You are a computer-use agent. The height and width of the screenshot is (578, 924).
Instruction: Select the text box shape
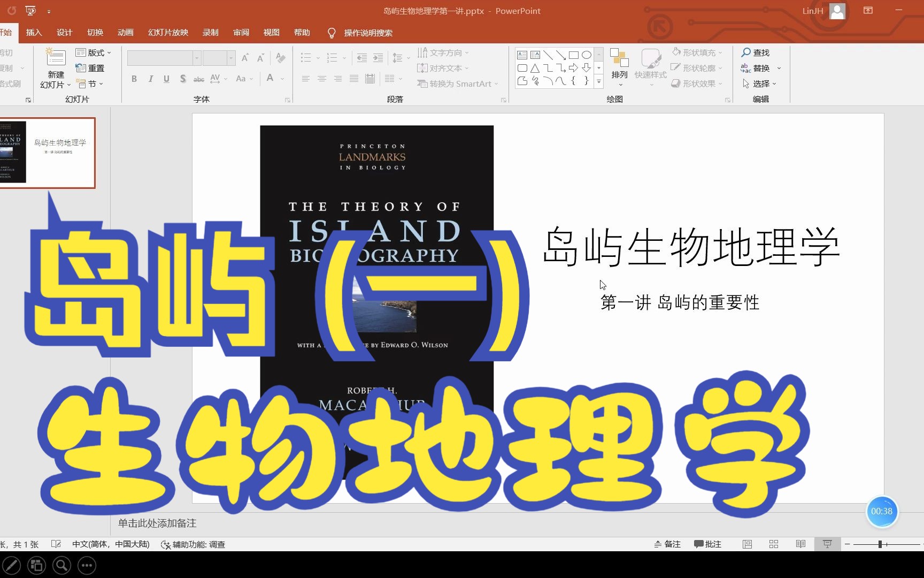coord(522,55)
